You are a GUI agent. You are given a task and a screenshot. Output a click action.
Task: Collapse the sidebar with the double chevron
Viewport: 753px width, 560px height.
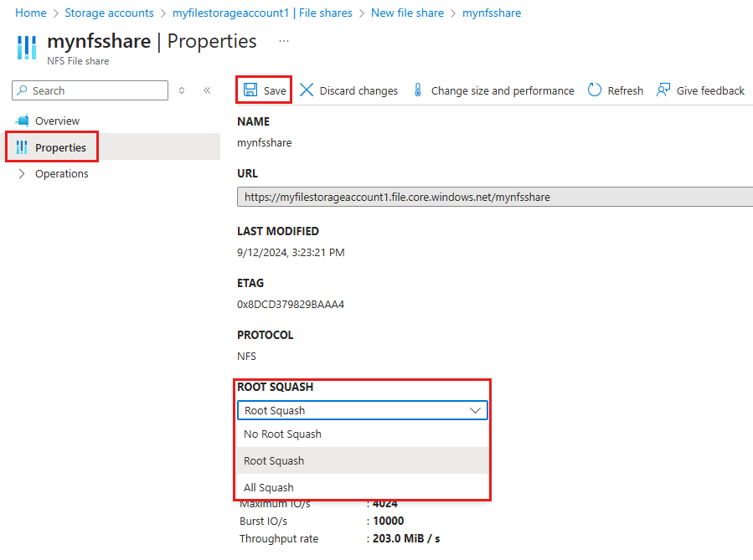[x=207, y=90]
